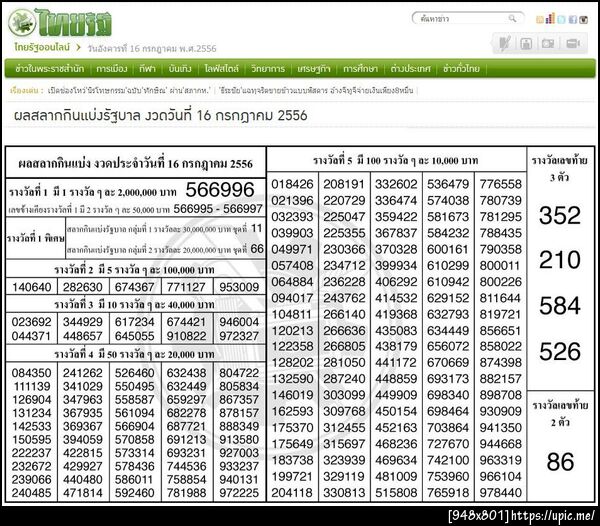Click the gray person profile icon
Viewport: 600px width, 526px height.
(526, 44)
